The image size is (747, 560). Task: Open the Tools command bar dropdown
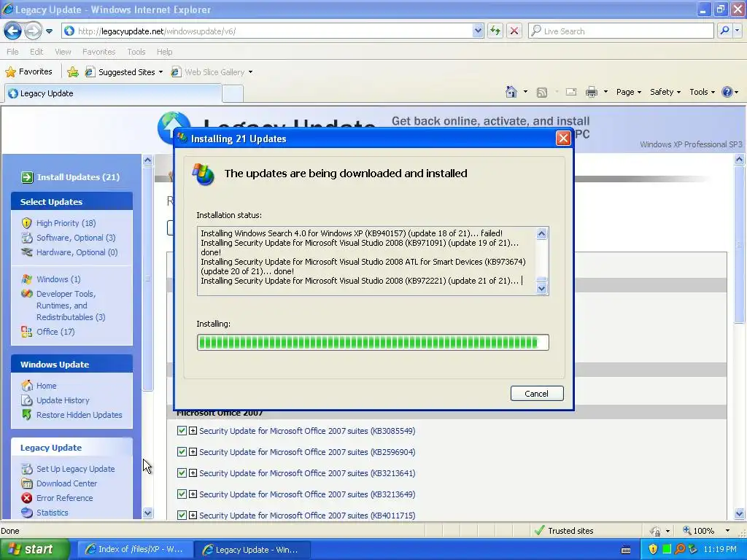(702, 92)
